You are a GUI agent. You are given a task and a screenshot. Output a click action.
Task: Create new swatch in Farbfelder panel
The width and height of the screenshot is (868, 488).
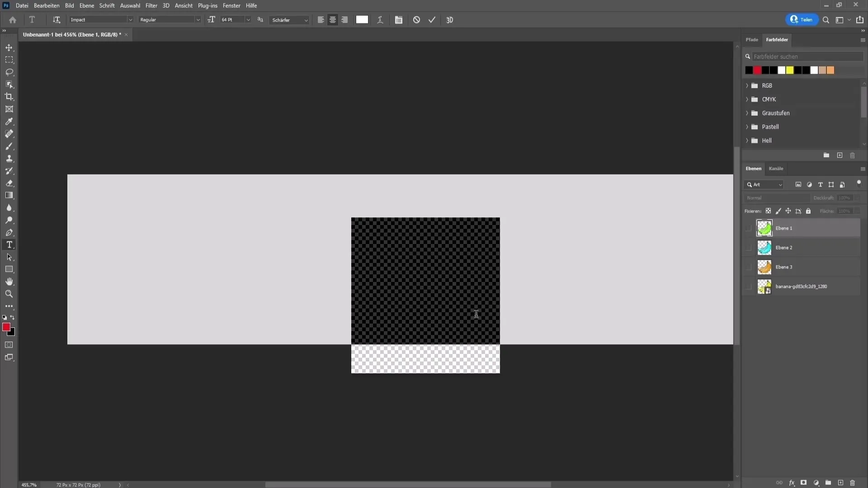pos(840,155)
